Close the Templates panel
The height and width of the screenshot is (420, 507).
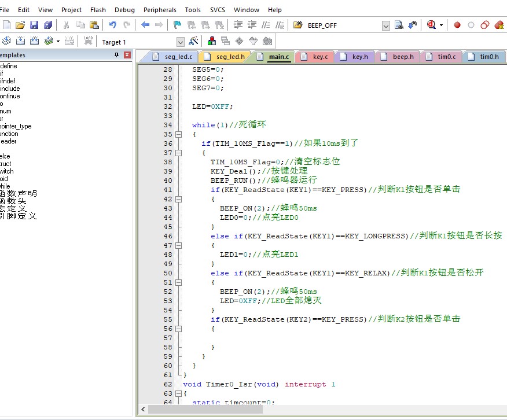click(127, 55)
